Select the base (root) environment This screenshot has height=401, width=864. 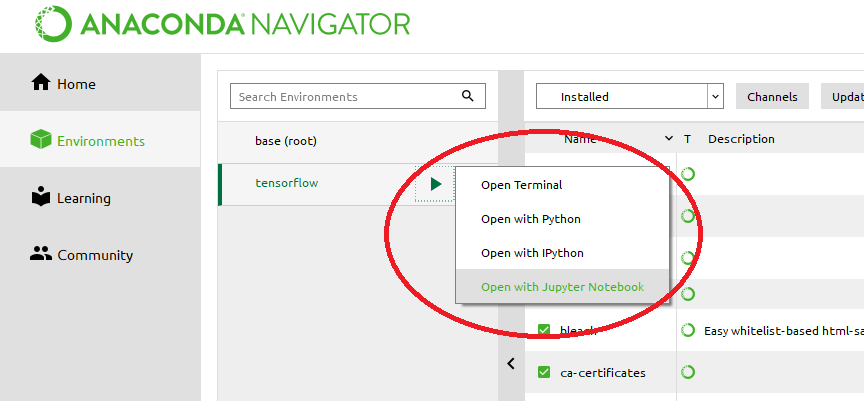[x=358, y=141]
